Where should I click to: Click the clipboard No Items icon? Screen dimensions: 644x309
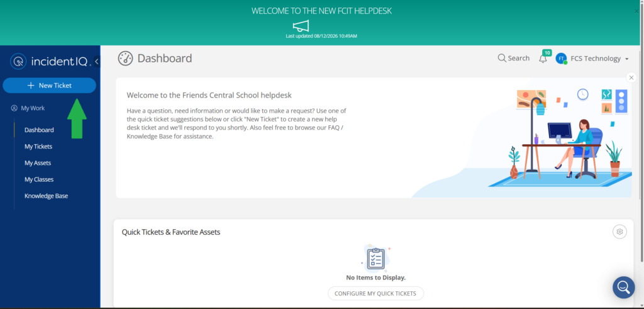375,259
